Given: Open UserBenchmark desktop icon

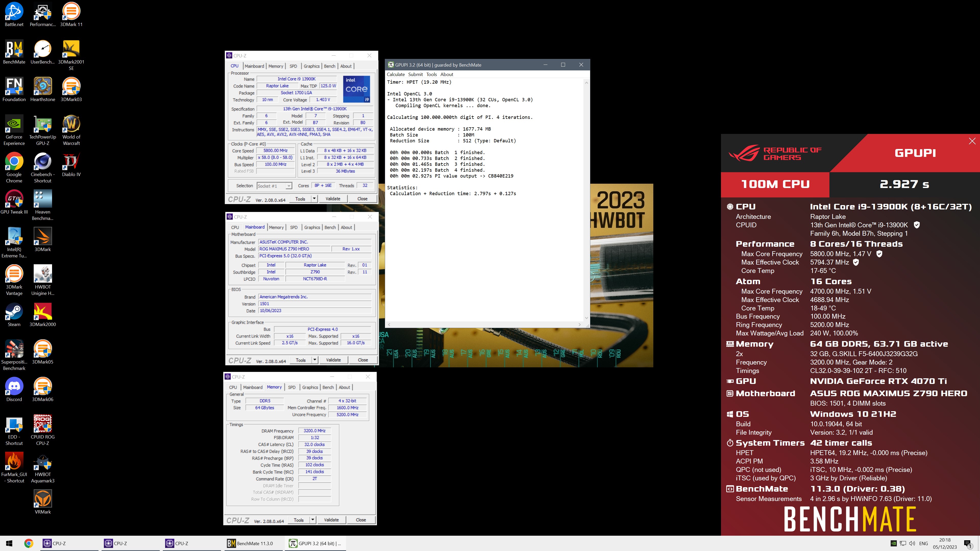Looking at the screenshot, I should (x=43, y=52).
